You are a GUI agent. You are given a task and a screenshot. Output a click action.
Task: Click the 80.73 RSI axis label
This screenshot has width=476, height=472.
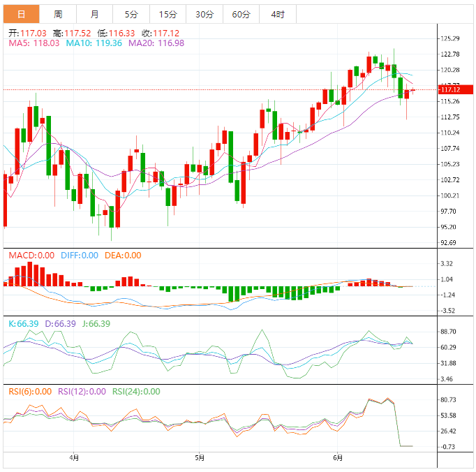point(448,399)
